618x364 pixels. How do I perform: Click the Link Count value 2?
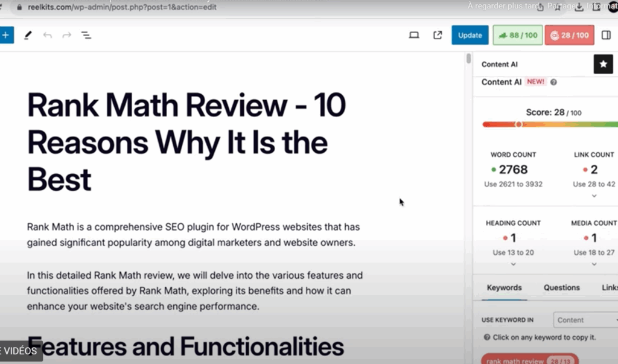pos(594,170)
